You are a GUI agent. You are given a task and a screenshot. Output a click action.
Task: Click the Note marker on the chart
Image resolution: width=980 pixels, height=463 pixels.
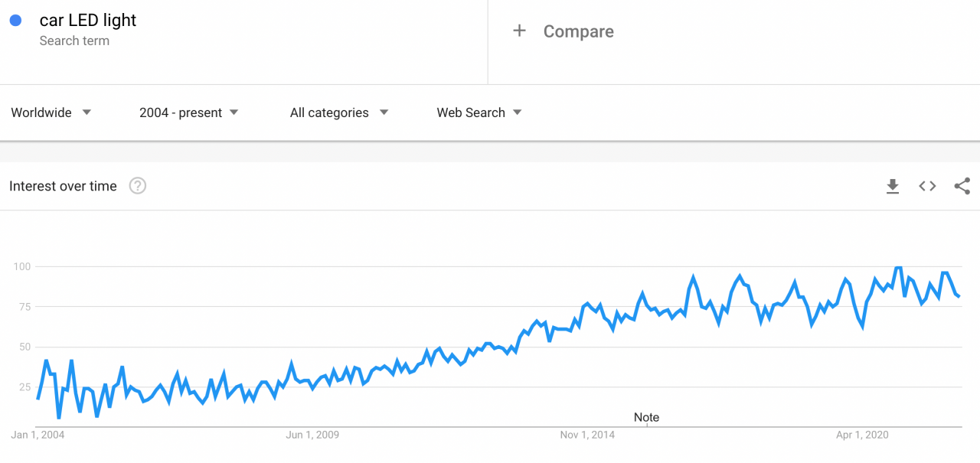coord(646,418)
